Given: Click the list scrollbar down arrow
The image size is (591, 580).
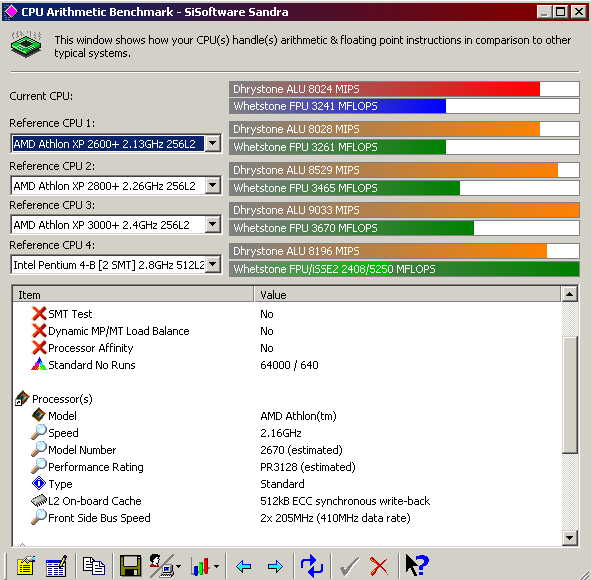Looking at the screenshot, I should pos(570,538).
